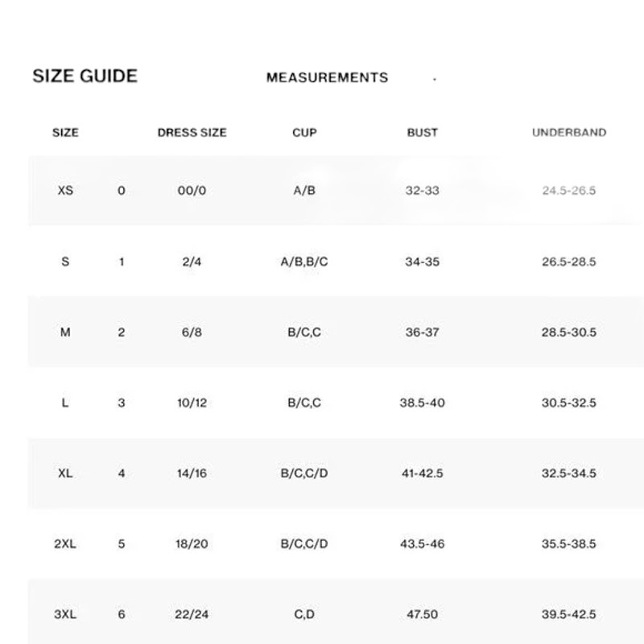This screenshot has width=644, height=644.
Task: Click bust value 38.5-40
Action: [422, 403]
